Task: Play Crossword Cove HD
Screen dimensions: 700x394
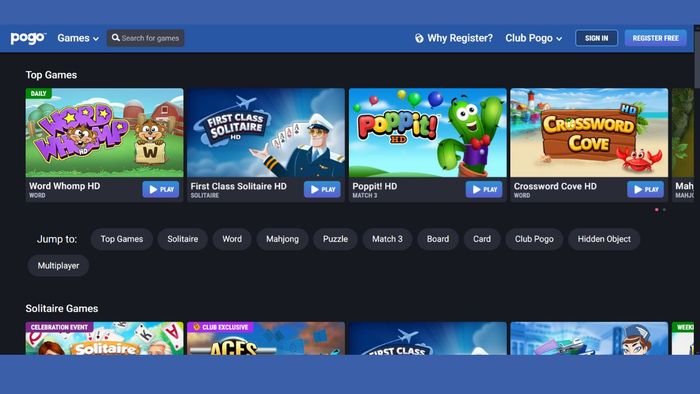Action: pyautogui.click(x=646, y=189)
